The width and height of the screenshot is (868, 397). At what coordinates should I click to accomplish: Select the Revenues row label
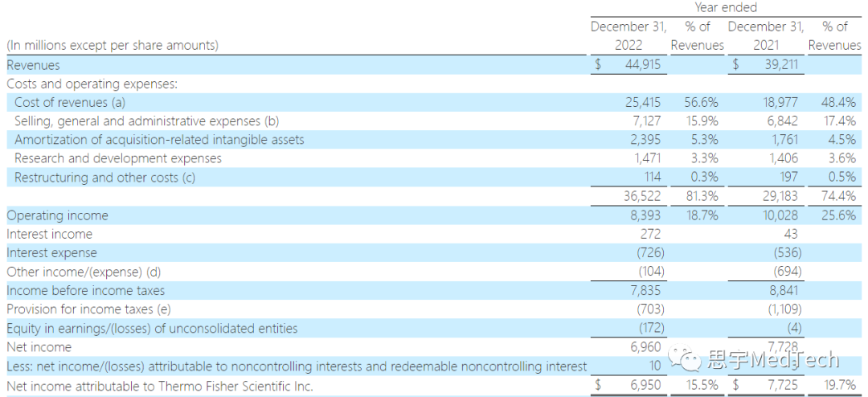[x=33, y=65]
